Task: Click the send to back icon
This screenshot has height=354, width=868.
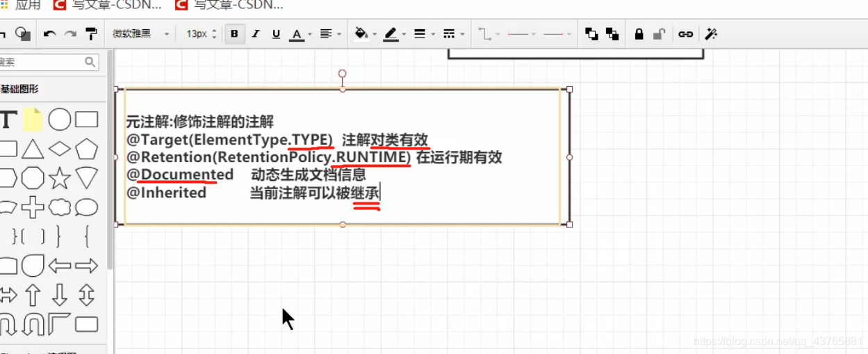Action: coord(612,34)
